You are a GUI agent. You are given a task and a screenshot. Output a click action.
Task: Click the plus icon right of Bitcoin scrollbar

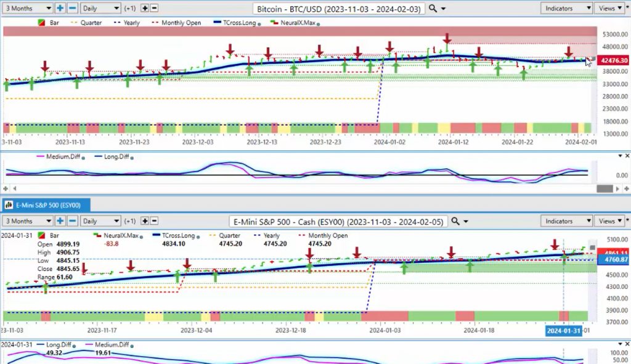[627, 188]
